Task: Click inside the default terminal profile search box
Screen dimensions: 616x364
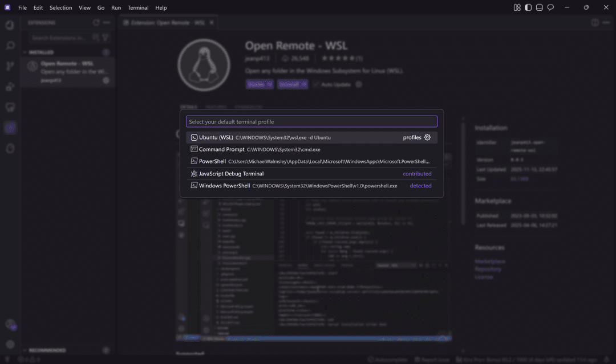Action: [311, 121]
